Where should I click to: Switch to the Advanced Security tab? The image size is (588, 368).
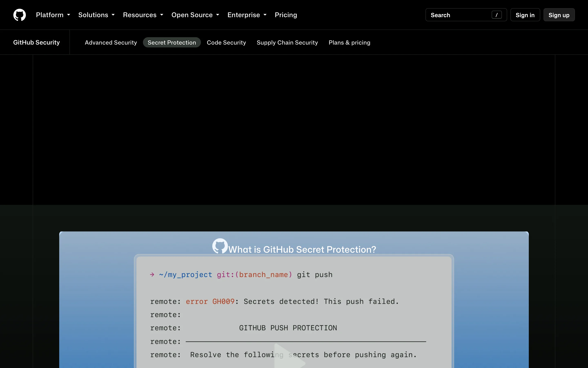tap(111, 42)
